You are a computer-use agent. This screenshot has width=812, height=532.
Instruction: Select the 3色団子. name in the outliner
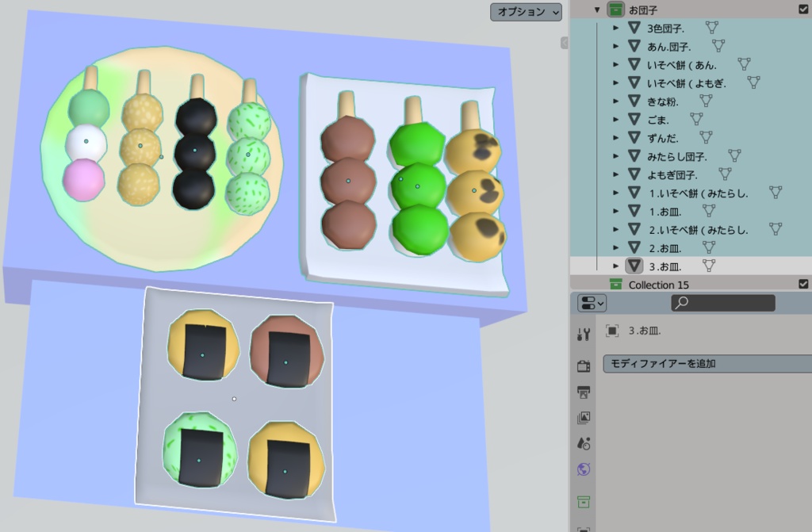pyautogui.click(x=665, y=29)
